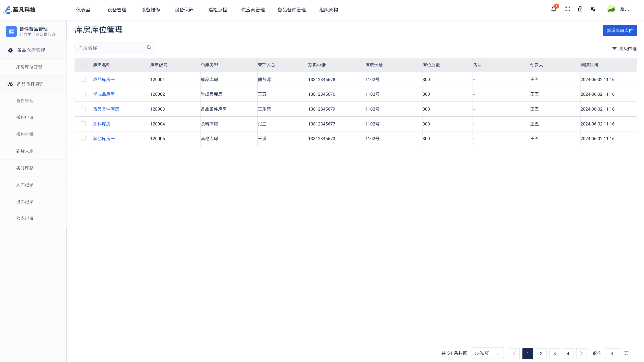The height and width of the screenshot is (362, 644).
Task: Open the 半成品库房一 warehouse link
Action: point(106,94)
